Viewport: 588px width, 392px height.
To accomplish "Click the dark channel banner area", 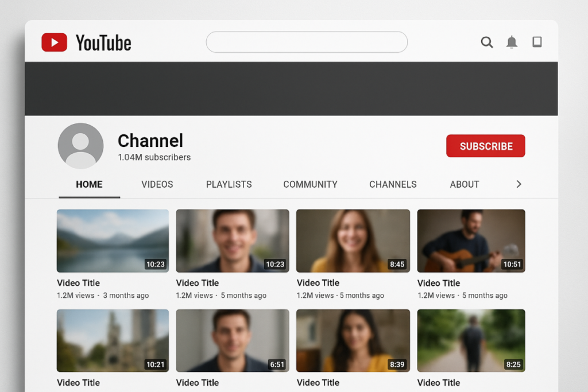I will click(291, 89).
